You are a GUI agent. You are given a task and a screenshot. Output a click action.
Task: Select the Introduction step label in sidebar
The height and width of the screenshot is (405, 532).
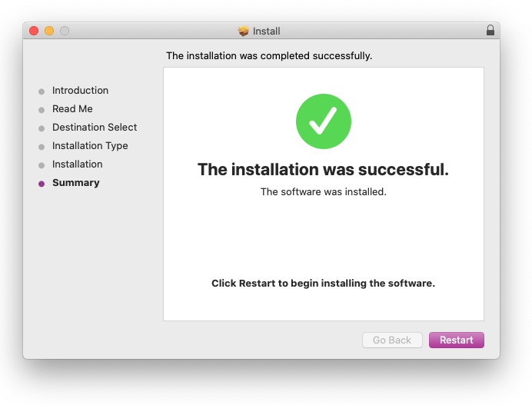80,90
